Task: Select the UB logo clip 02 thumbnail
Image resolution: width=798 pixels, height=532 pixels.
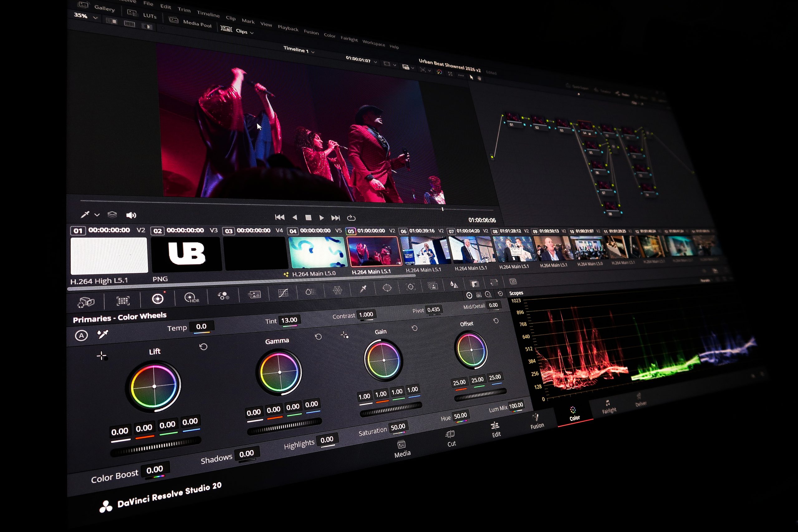Action: click(x=187, y=254)
